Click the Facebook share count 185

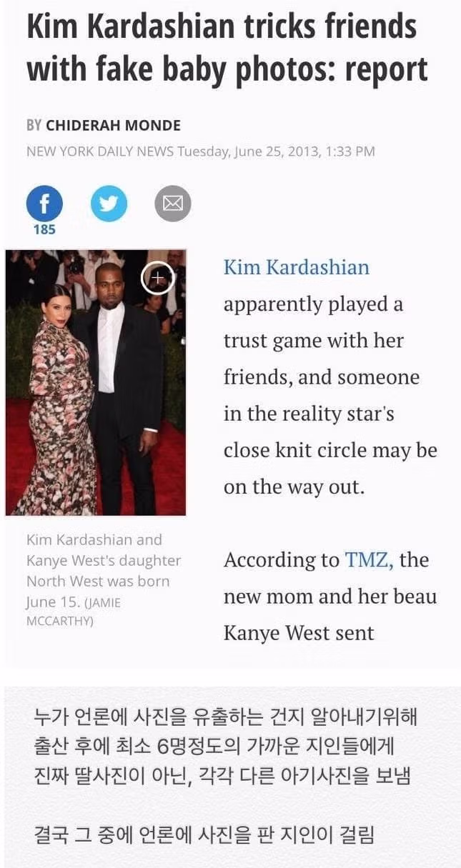coord(44,230)
